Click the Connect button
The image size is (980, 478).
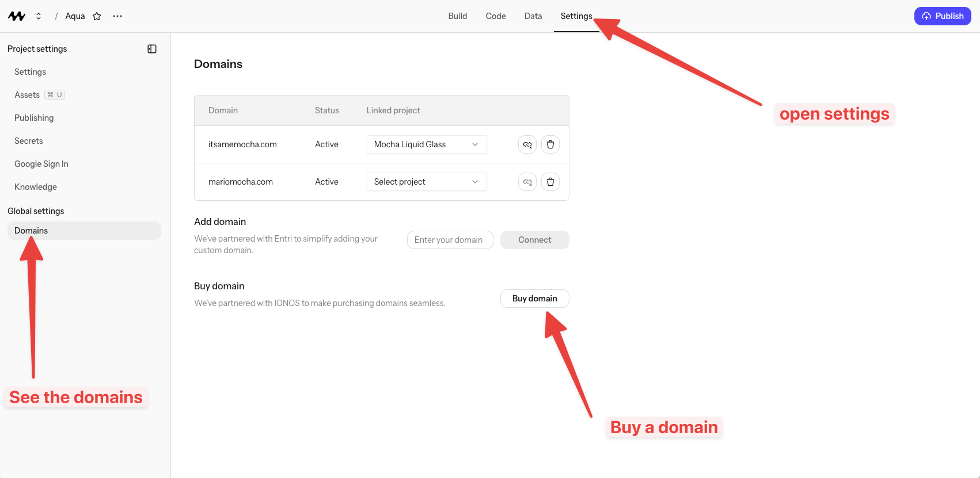(535, 240)
